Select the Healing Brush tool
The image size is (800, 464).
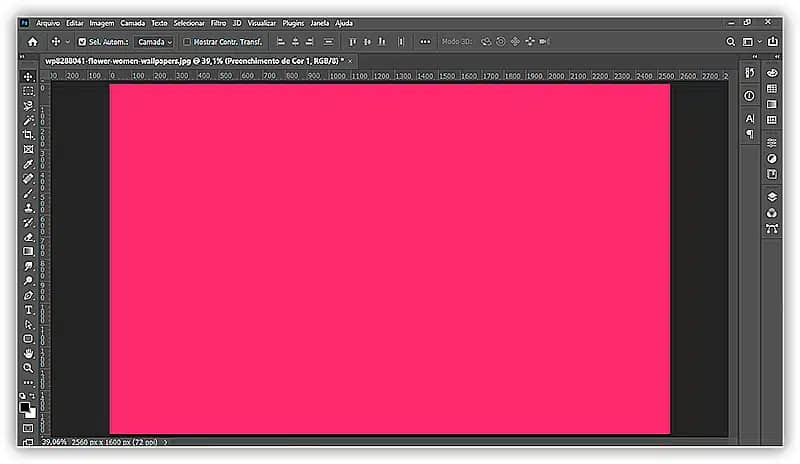[28, 179]
